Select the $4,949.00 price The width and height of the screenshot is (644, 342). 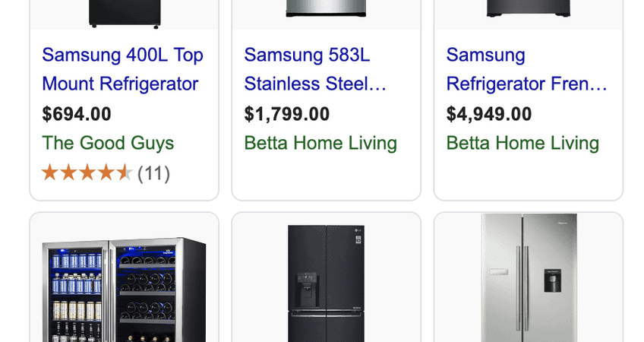coord(489,114)
